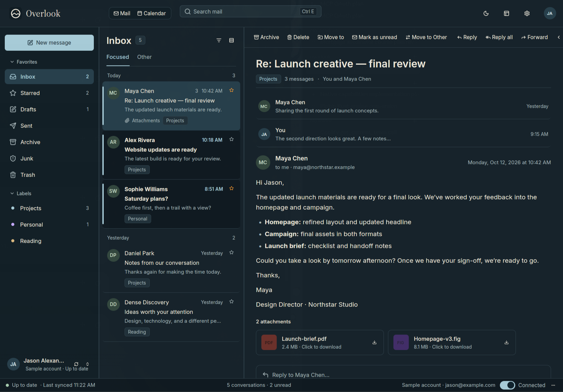Image resolution: width=563 pixels, height=392 pixels.
Task: Select the Focused inbox tab
Action: [118, 57]
